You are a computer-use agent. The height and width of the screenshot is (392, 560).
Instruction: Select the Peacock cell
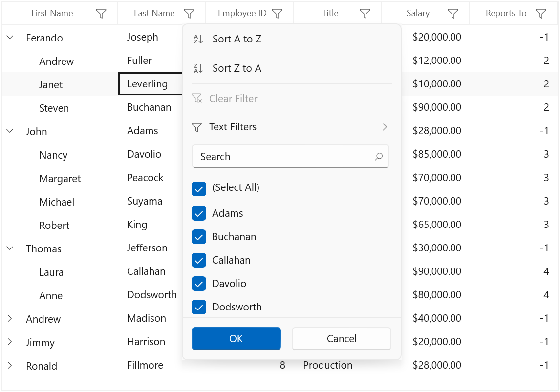[145, 178]
